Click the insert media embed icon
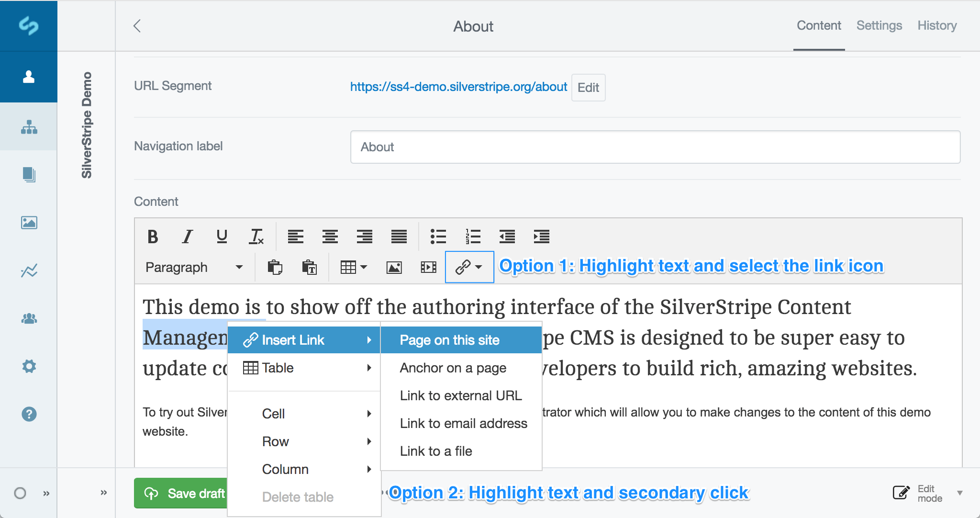Viewport: 980px width, 518px height. (428, 267)
